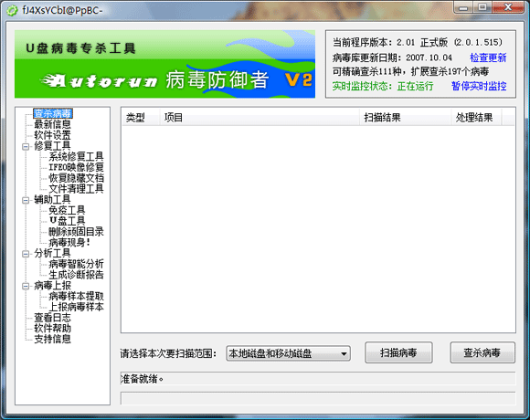The width and height of the screenshot is (530, 420).
Task: Open 删除顽固目录 tool
Action: (76, 232)
